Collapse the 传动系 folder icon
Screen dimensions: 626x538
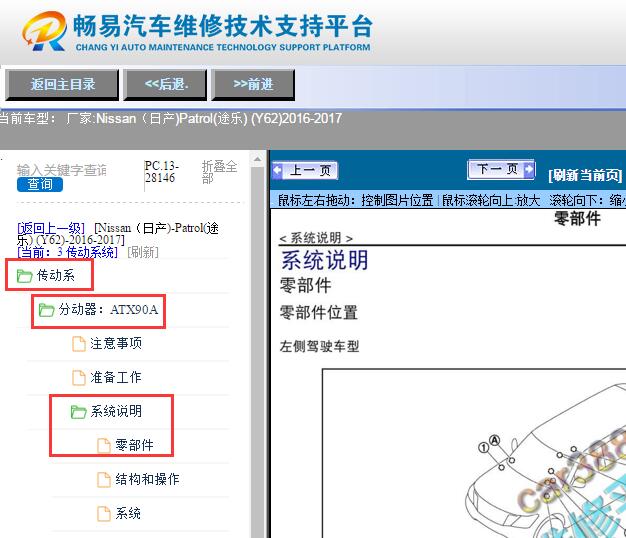coord(24,276)
